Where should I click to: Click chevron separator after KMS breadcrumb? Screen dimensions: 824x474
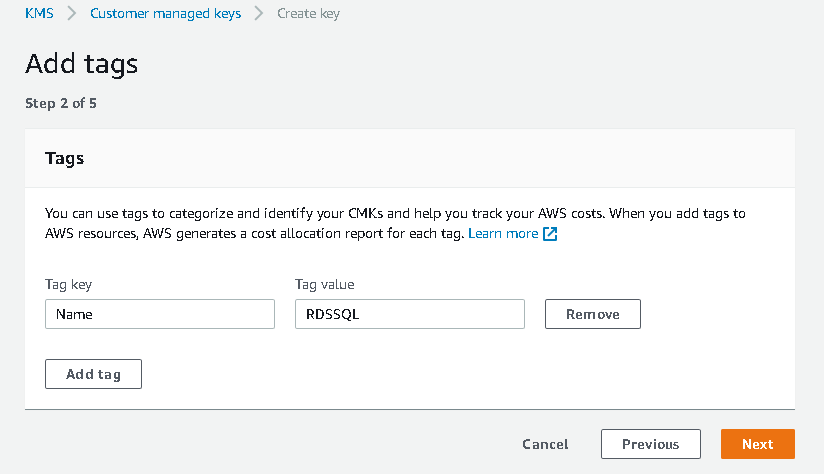click(72, 14)
